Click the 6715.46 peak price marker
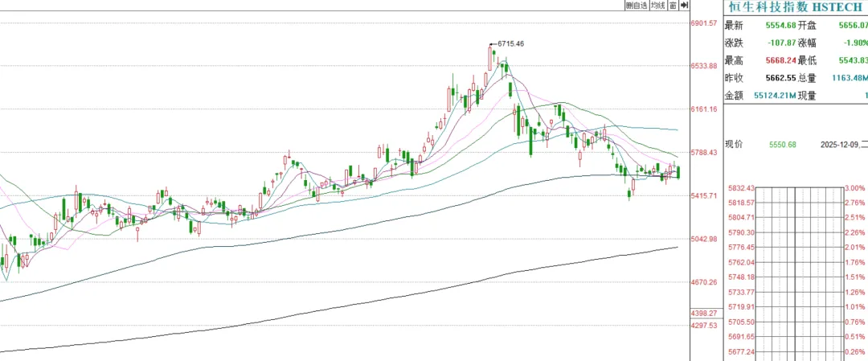 pyautogui.click(x=510, y=43)
